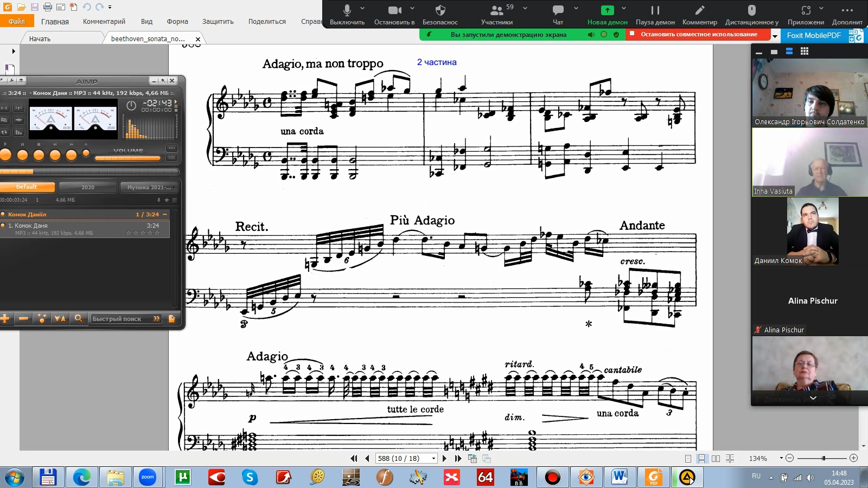
Task: Open AIMP playlist misc dots menu
Action: [42, 319]
